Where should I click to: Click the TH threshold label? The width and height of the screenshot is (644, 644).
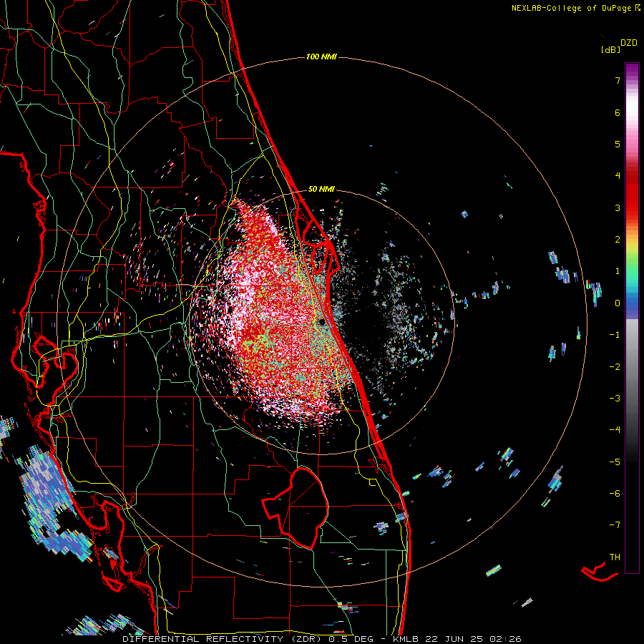[615, 557]
